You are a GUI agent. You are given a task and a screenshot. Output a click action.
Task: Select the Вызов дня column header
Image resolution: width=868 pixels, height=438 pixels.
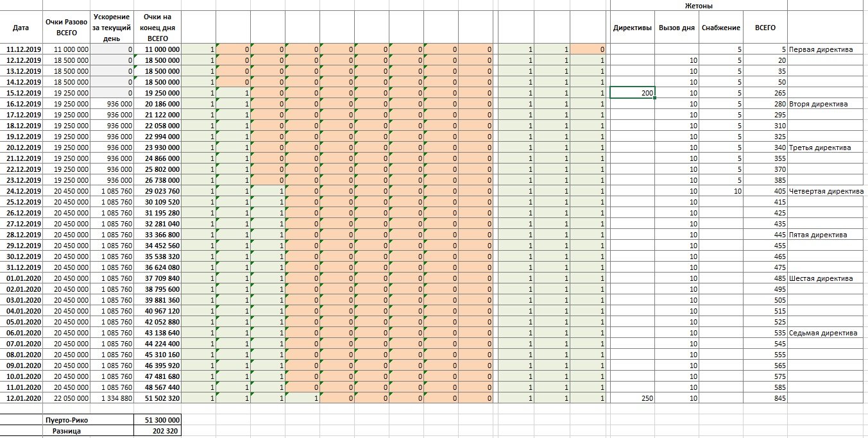pyautogui.click(x=676, y=28)
